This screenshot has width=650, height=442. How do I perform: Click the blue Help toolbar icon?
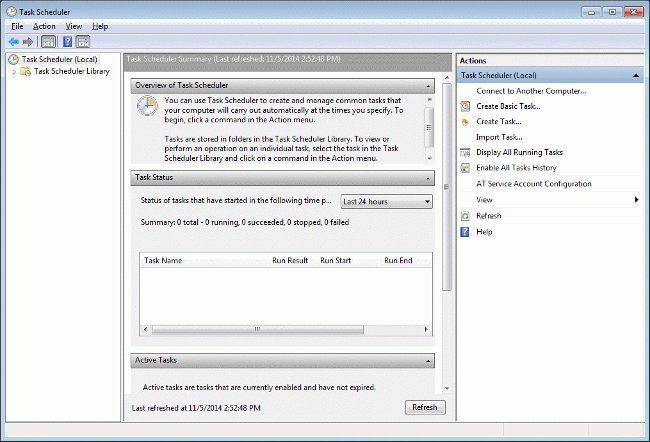point(68,42)
